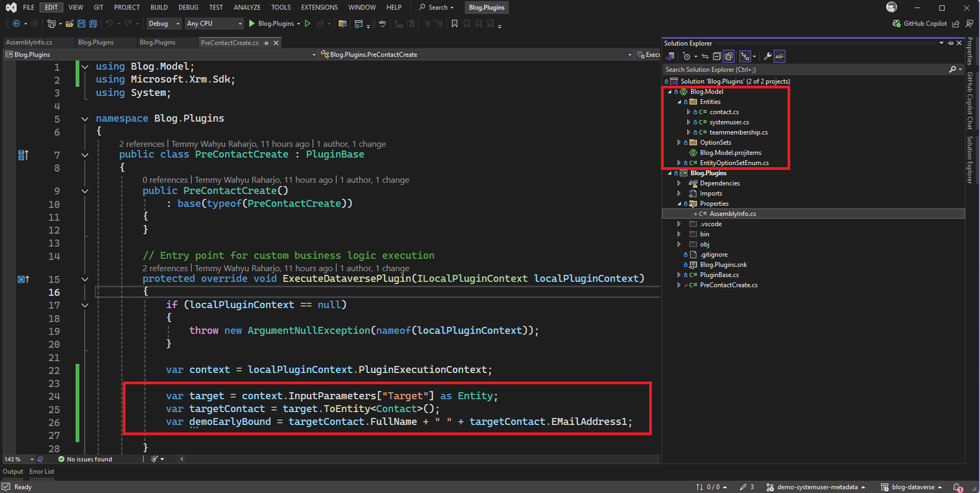Open Properties wrench icon in Solution Explorer
This screenshot has width=980, height=493.
pos(768,56)
